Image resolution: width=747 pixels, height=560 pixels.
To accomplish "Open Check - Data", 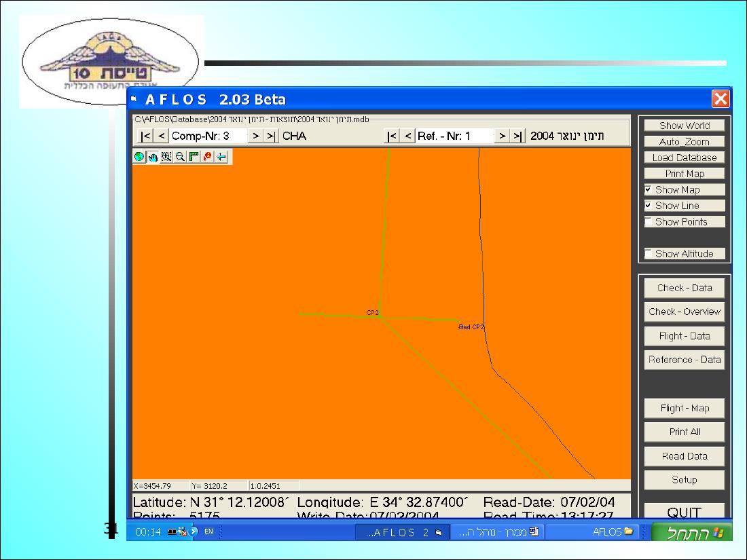I will coord(685,288).
